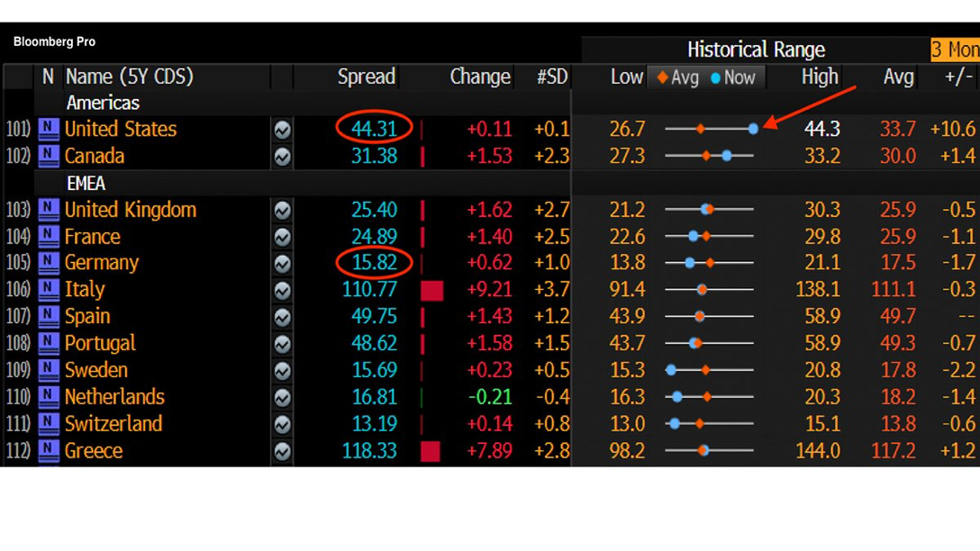Collapse the Americas group row
Image resolution: width=980 pixels, height=551 pixels.
103,103
